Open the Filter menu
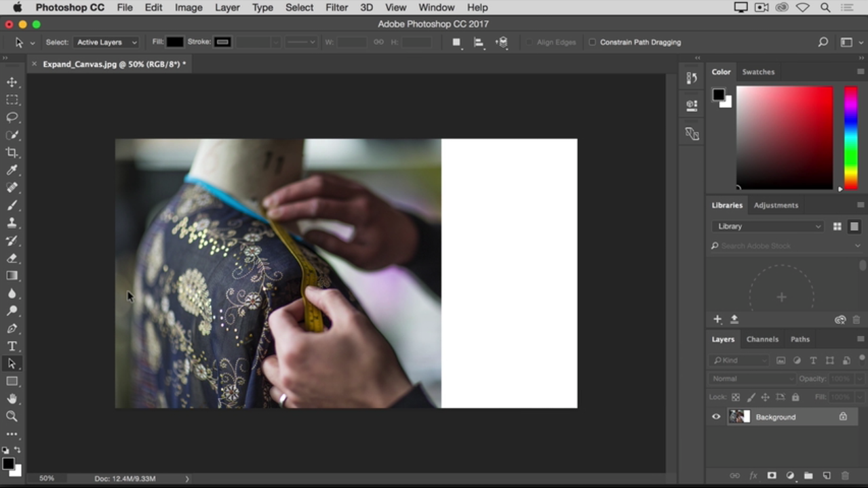 (x=336, y=7)
